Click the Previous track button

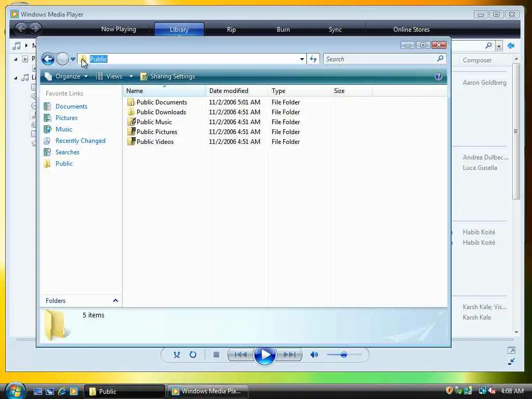[241, 355]
